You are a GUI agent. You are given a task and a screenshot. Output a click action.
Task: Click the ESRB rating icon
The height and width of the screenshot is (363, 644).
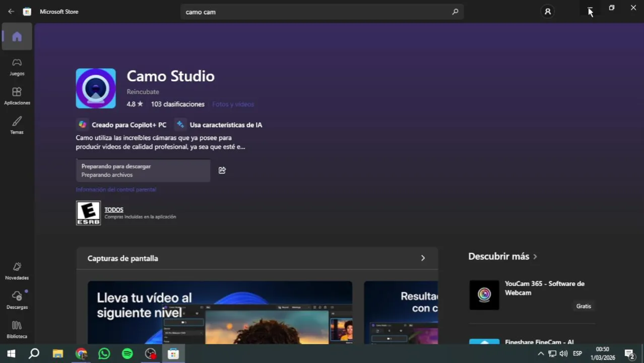88,213
